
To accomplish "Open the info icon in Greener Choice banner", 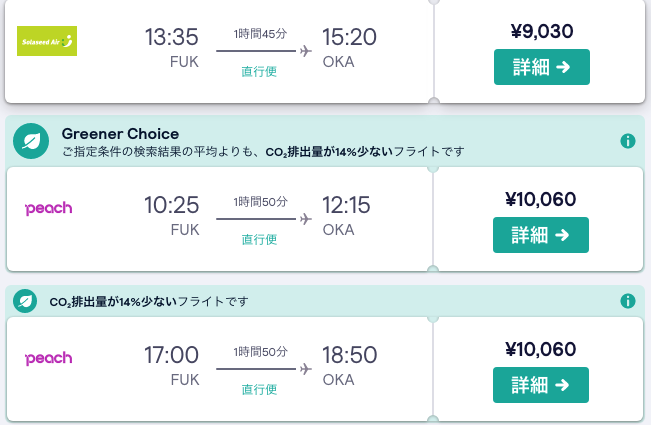I will (x=628, y=141).
